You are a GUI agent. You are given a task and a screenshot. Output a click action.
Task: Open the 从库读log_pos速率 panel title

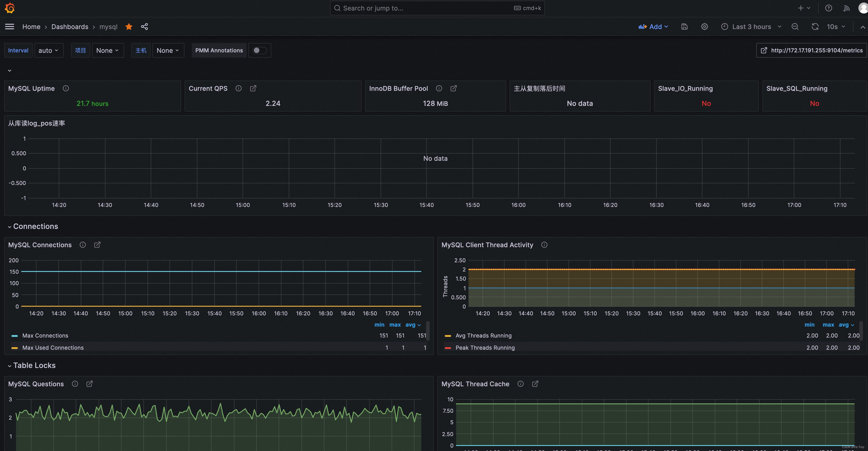click(36, 123)
